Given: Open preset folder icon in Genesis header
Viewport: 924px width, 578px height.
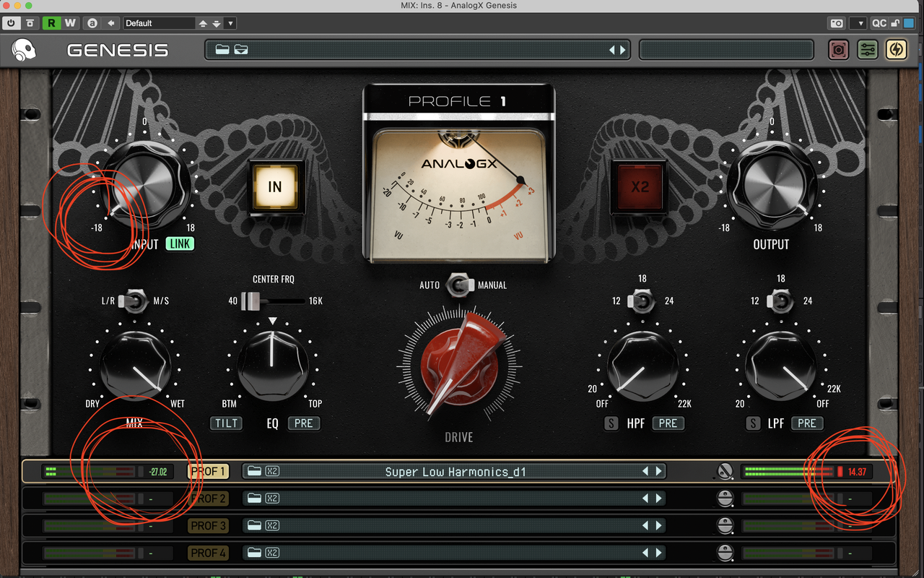Looking at the screenshot, I should pos(222,50).
